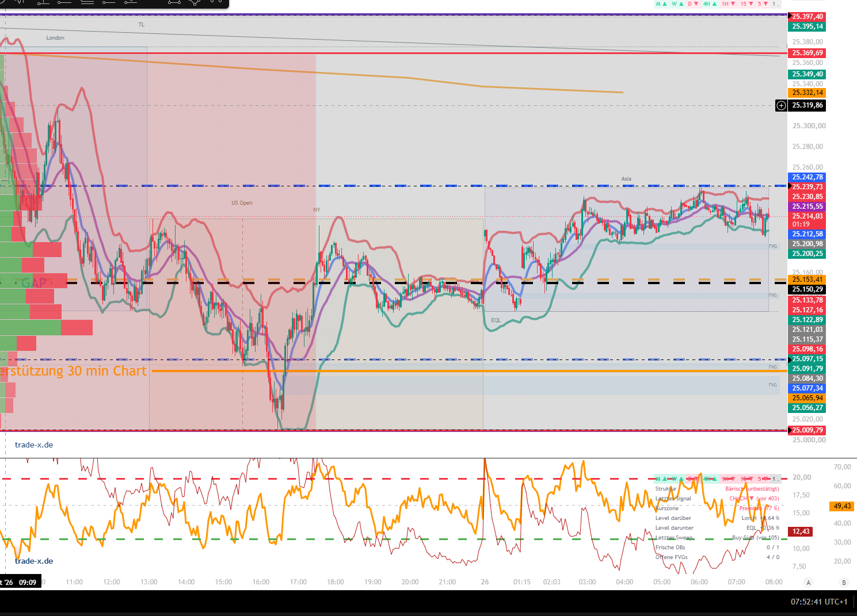857x616 pixels.
Task: Click the NY session label
Action: 317,210
